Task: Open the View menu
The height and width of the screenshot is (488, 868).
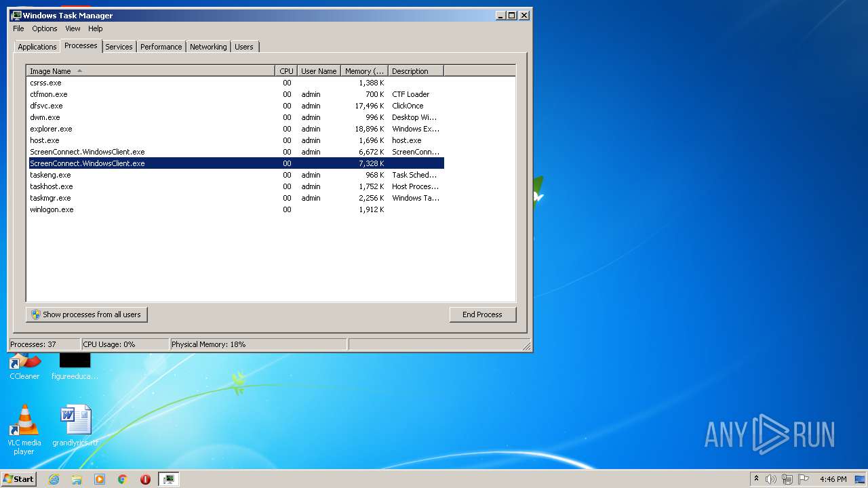Action: [73, 28]
